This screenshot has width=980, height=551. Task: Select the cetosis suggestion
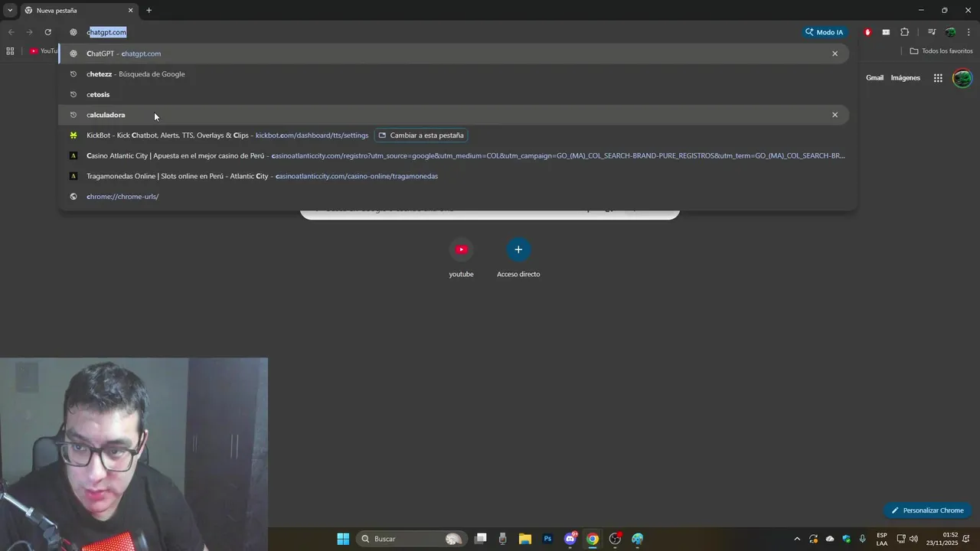pos(455,94)
